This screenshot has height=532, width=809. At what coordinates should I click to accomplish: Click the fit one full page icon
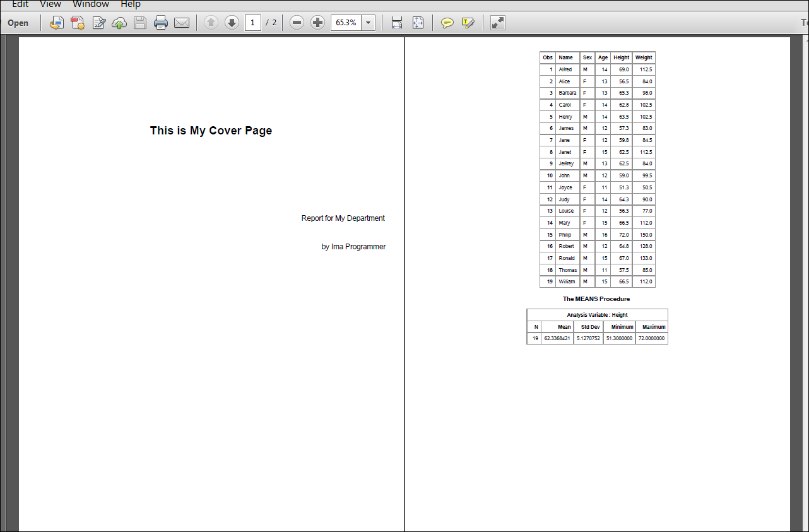(x=418, y=23)
